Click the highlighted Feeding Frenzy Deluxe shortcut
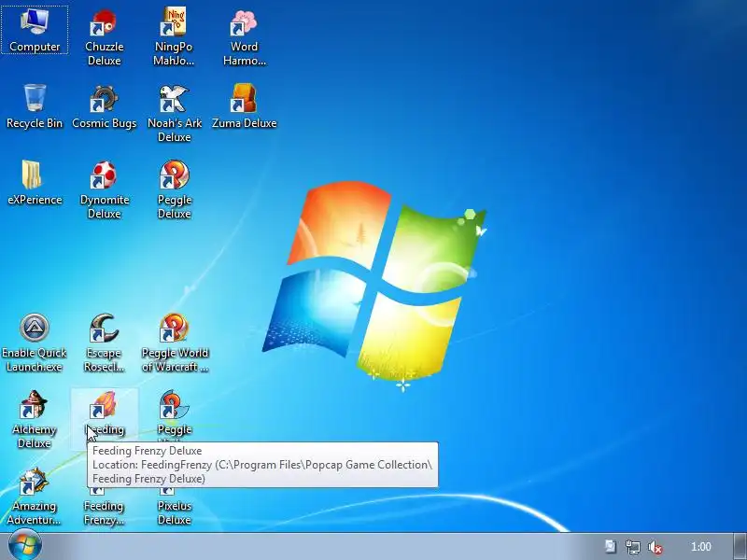Viewport: 747px width, 560px height. pos(105,413)
